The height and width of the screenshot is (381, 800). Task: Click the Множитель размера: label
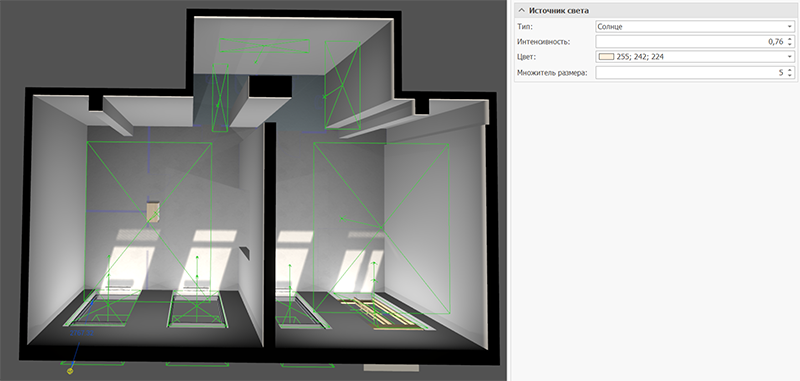pos(552,73)
